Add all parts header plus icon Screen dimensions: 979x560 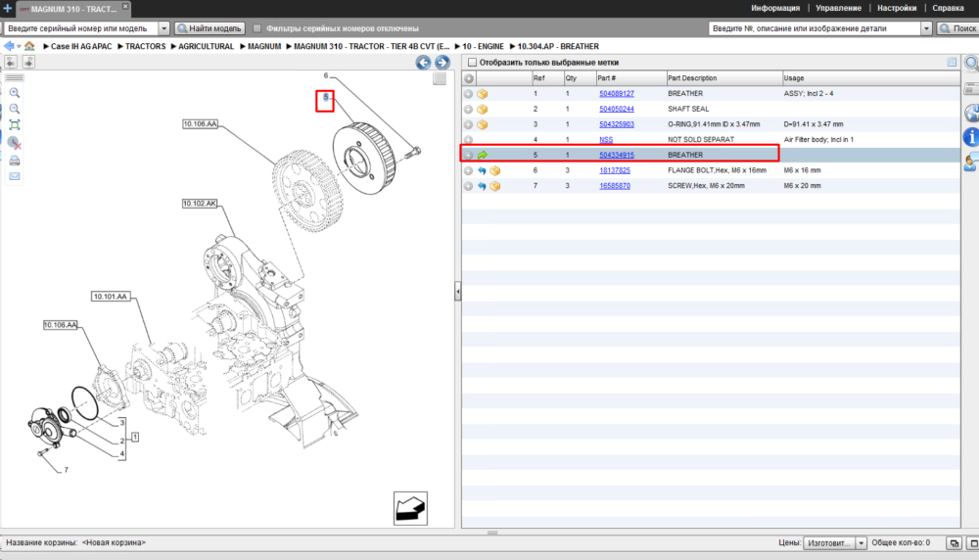pos(469,78)
